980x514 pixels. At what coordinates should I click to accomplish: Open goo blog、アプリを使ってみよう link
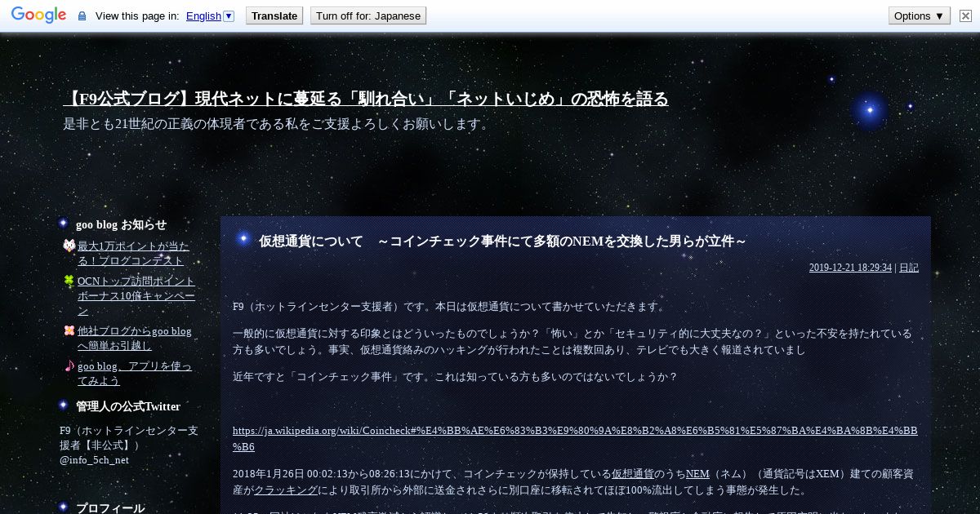(135, 374)
